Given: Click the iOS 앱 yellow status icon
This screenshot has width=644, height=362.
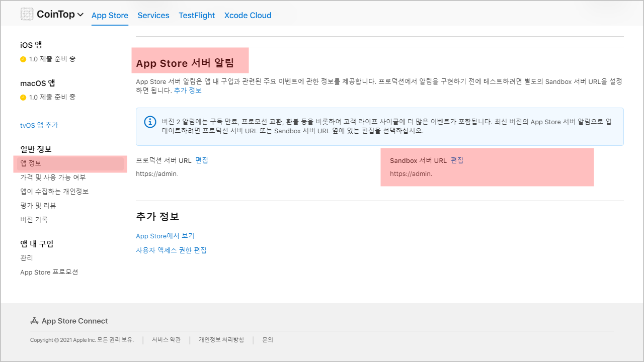Looking at the screenshot, I should tap(23, 59).
